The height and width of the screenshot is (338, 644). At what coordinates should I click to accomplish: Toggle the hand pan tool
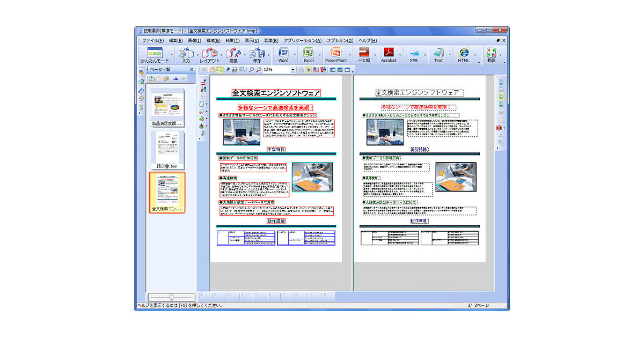(213, 70)
